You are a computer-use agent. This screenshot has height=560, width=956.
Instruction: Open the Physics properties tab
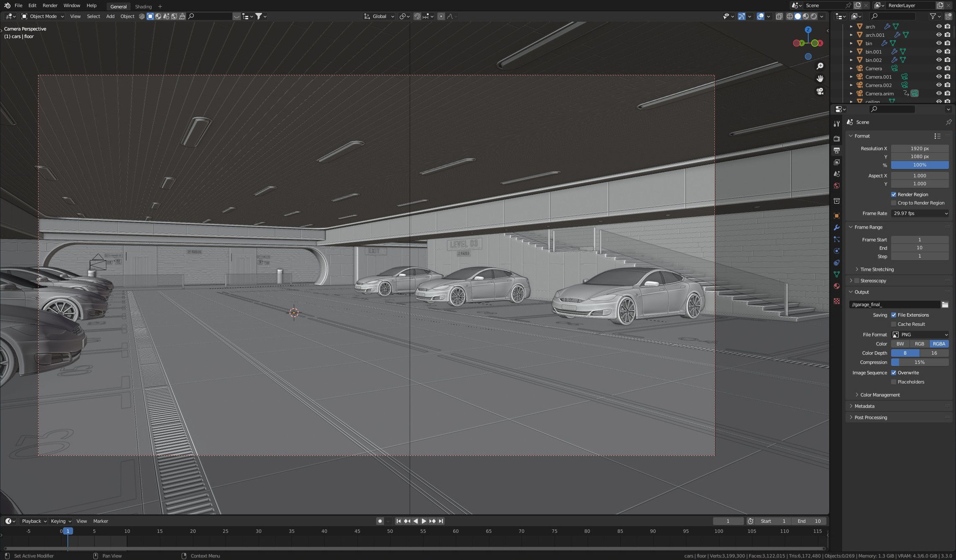tap(837, 251)
